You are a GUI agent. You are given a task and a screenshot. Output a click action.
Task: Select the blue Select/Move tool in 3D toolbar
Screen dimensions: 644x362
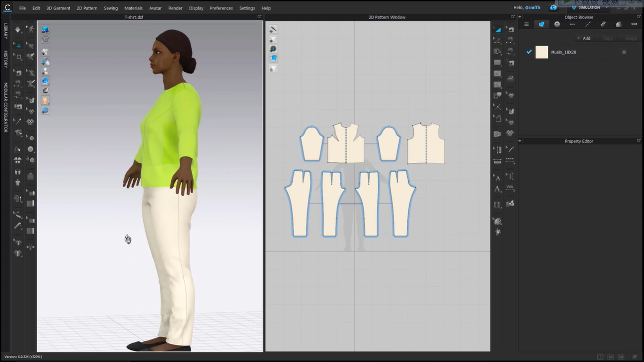pyautogui.click(x=18, y=46)
